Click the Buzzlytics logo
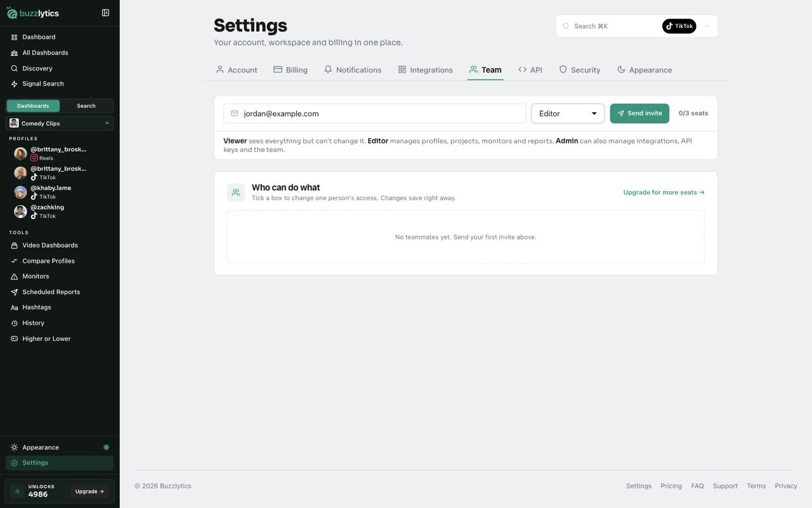Image resolution: width=812 pixels, height=508 pixels. [32, 13]
